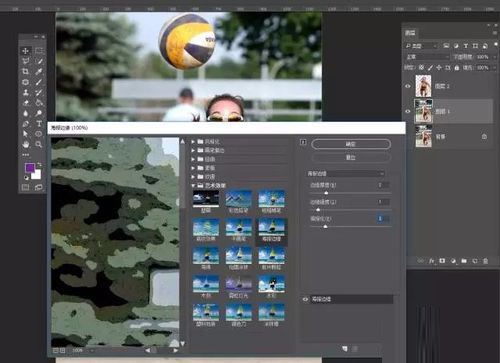Click the purple foreground color swatch
The width and height of the screenshot is (500, 363).
point(30,168)
